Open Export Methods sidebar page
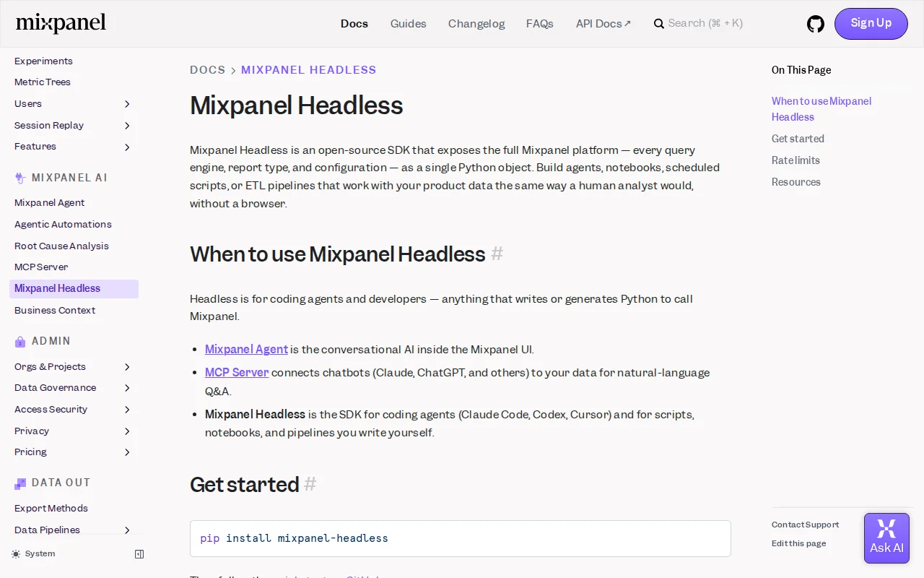Image resolution: width=924 pixels, height=578 pixels. 51,509
